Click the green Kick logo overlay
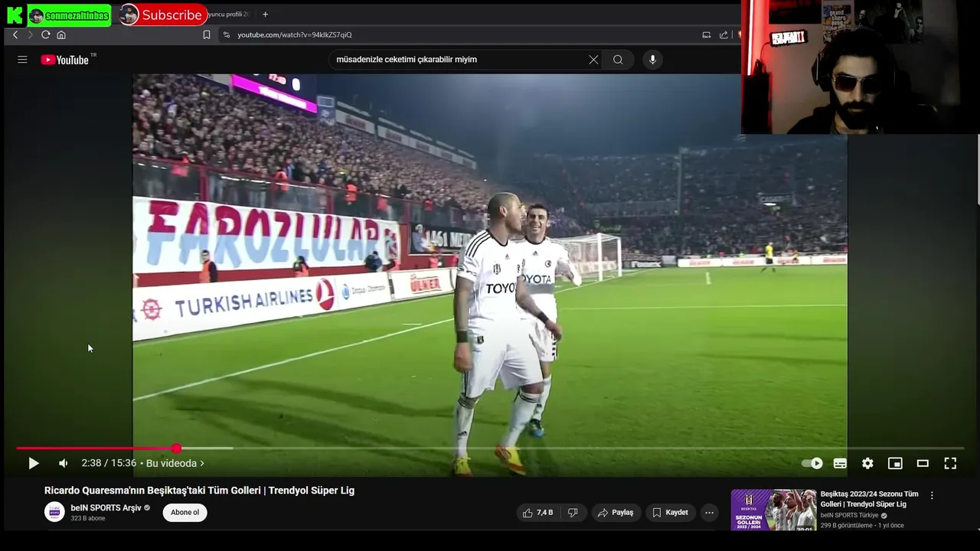This screenshot has width=980, height=551. tap(15, 15)
